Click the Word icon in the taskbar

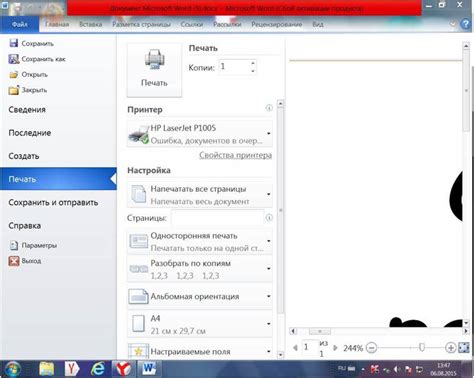click(x=149, y=369)
